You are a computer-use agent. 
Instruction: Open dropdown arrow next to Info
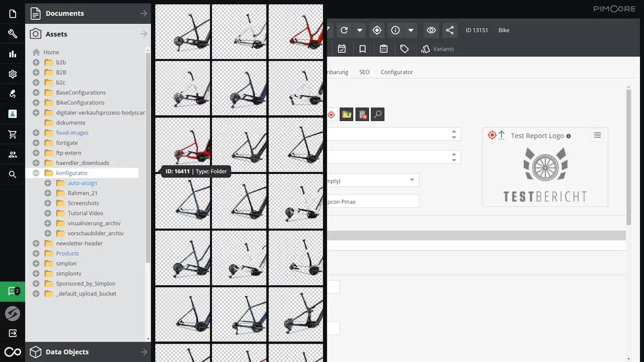click(411, 30)
